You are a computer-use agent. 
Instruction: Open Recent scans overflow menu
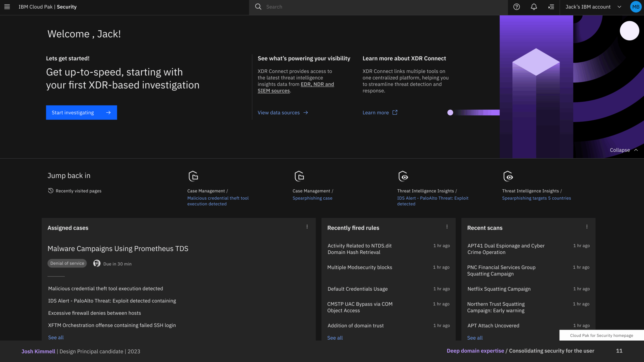(587, 227)
